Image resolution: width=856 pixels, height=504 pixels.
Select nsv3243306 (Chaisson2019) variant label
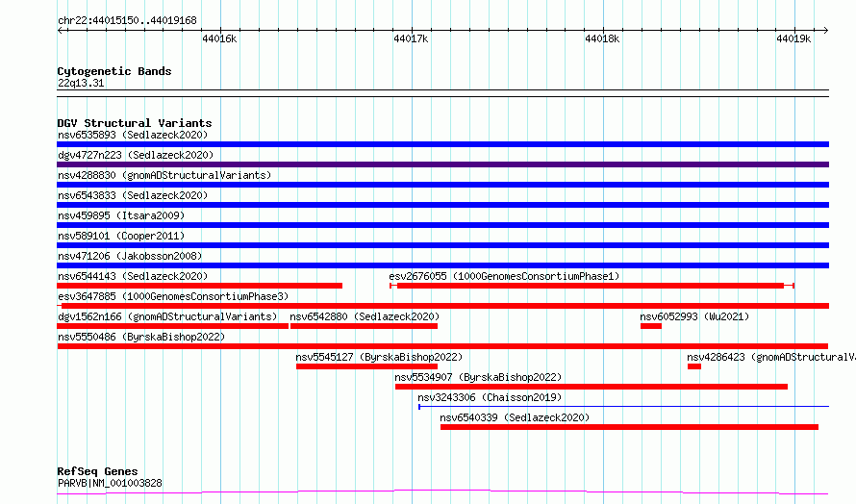point(490,397)
